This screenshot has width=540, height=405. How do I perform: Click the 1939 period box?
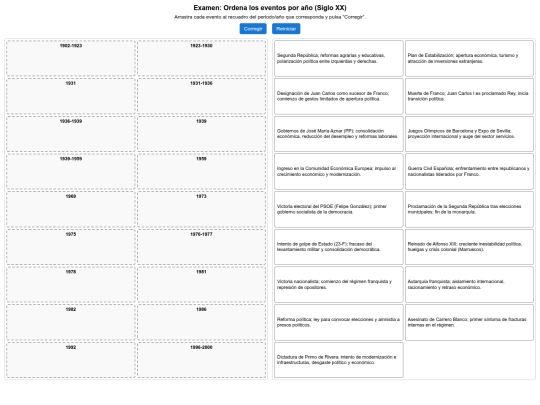(201, 134)
